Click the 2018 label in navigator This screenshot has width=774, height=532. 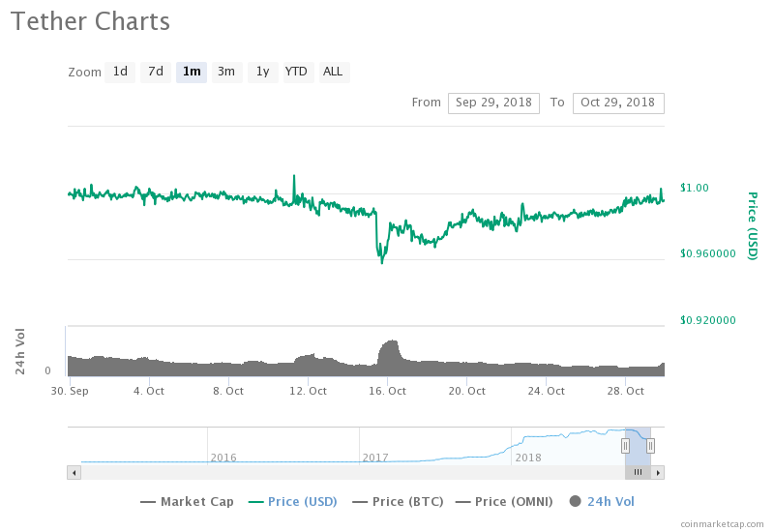(x=528, y=458)
